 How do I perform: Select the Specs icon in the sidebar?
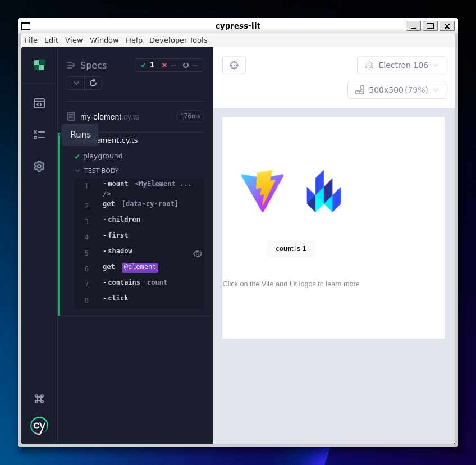click(x=39, y=103)
